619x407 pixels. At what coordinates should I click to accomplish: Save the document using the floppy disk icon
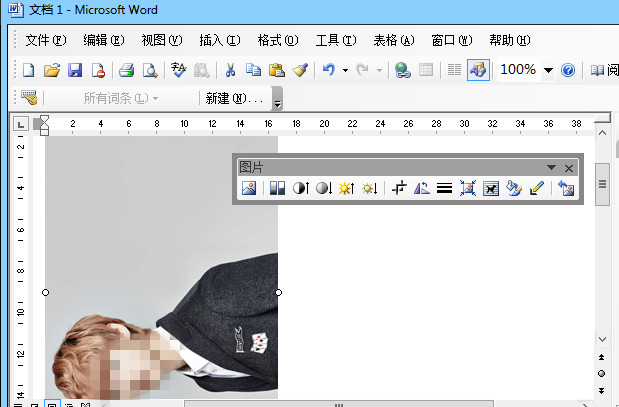point(75,70)
